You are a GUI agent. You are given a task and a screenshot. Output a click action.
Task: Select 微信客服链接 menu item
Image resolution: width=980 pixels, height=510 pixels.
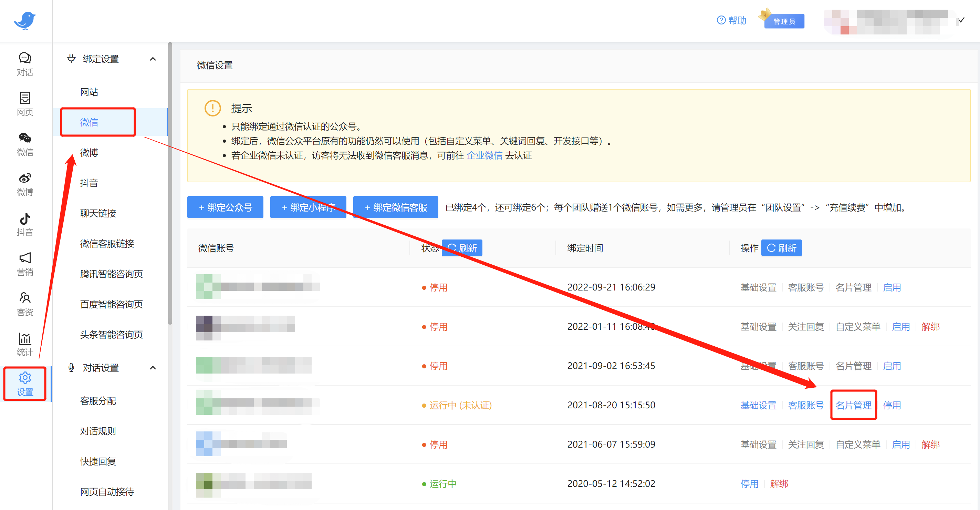coord(107,244)
